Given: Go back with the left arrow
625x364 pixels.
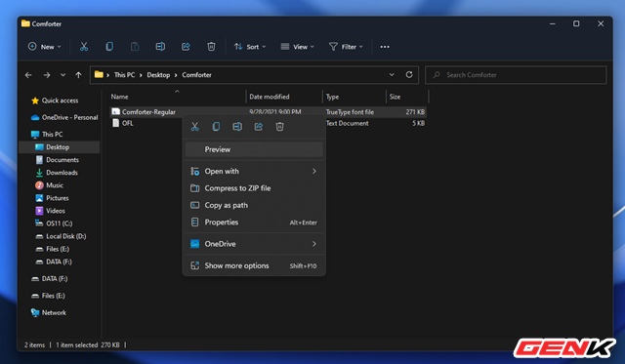Looking at the screenshot, I should click(x=28, y=75).
